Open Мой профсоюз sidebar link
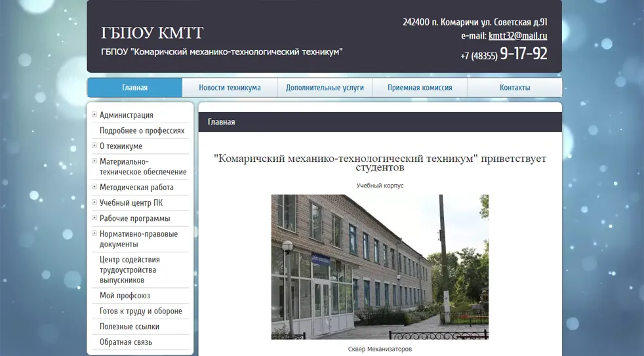644x356 pixels. [x=125, y=296]
